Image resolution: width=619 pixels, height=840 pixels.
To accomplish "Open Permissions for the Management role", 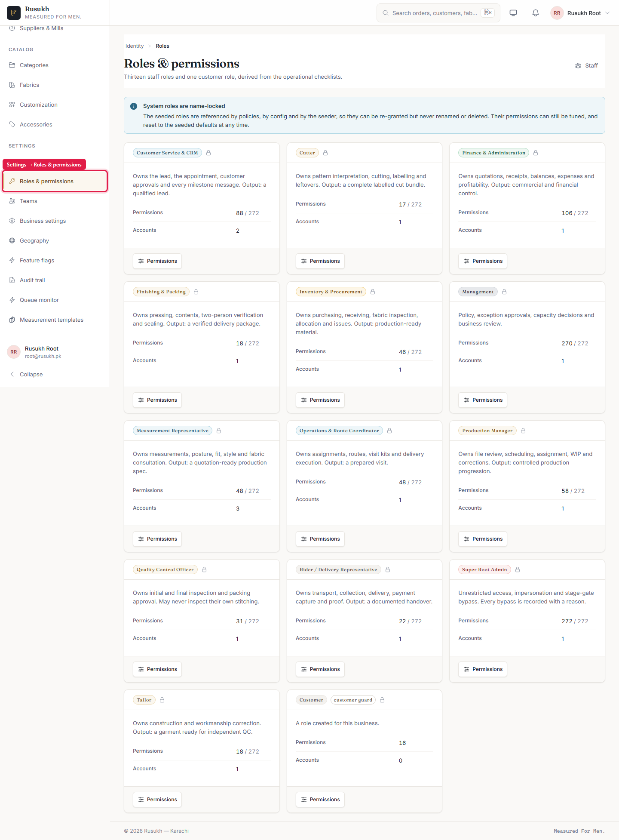I will [483, 400].
